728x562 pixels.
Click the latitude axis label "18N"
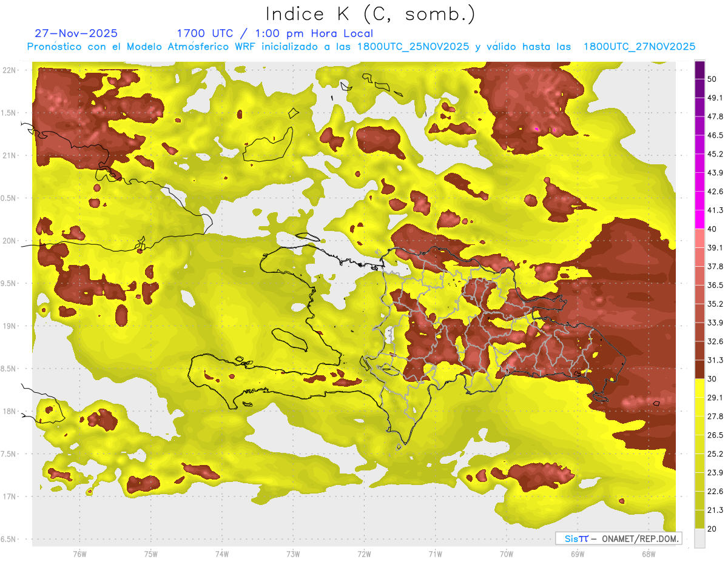pos(9,412)
